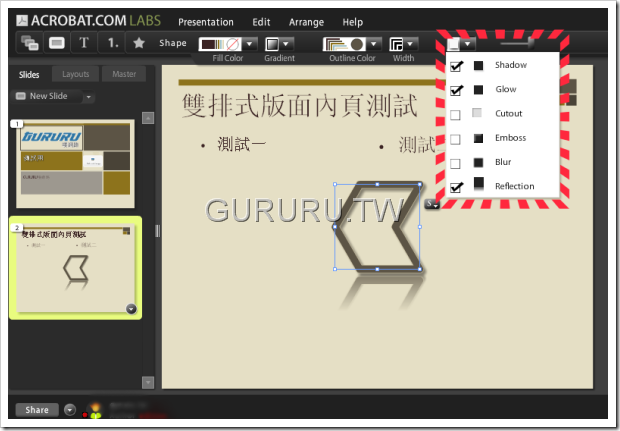This screenshot has height=431, width=620.
Task: Click the slide panel scroll up arrow
Action: pos(148,118)
